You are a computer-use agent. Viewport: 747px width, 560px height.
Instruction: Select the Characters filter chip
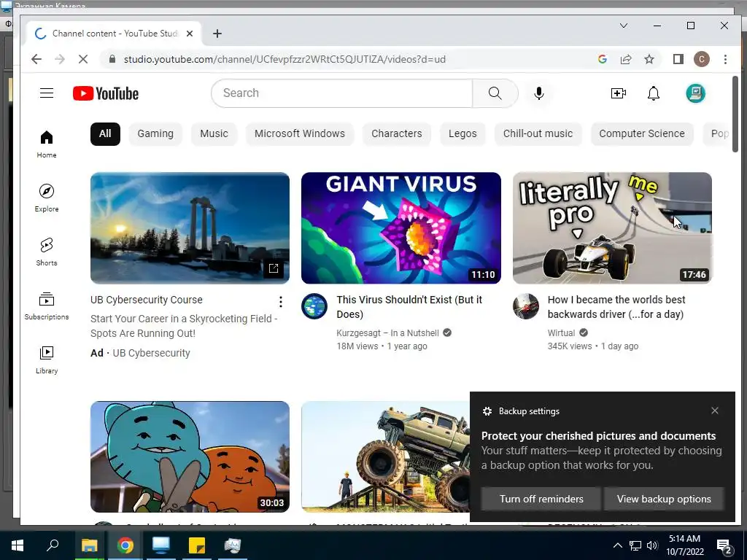tap(396, 134)
